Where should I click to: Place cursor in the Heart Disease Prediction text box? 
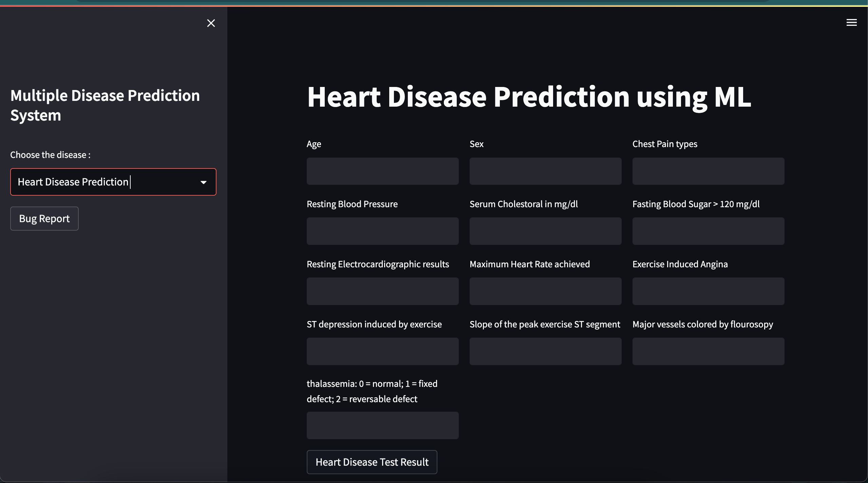(x=102, y=182)
